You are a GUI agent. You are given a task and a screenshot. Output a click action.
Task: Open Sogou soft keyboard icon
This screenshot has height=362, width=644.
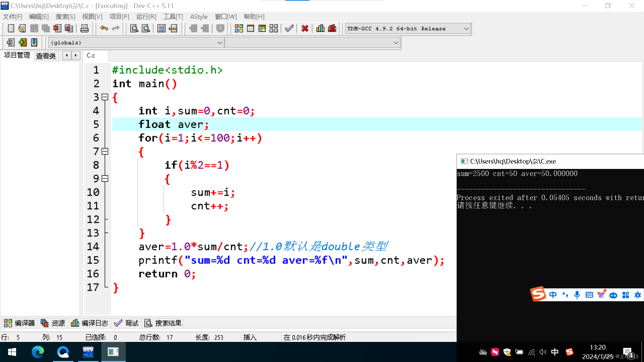(x=589, y=295)
